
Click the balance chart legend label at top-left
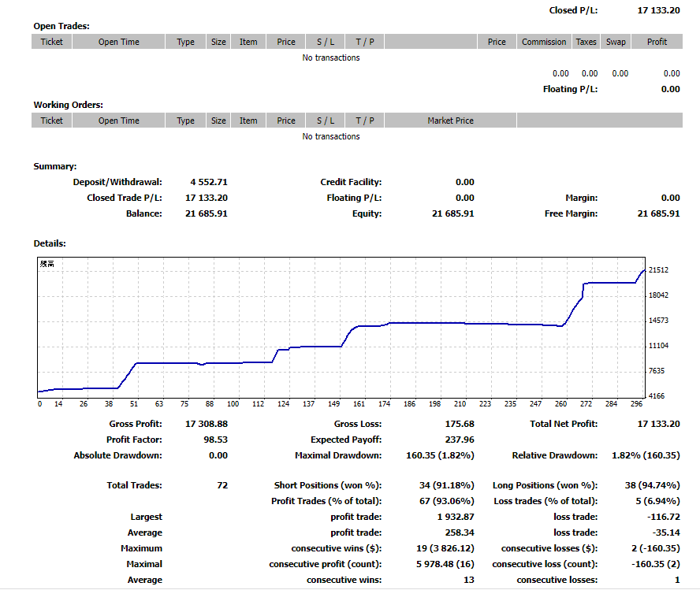point(47,264)
